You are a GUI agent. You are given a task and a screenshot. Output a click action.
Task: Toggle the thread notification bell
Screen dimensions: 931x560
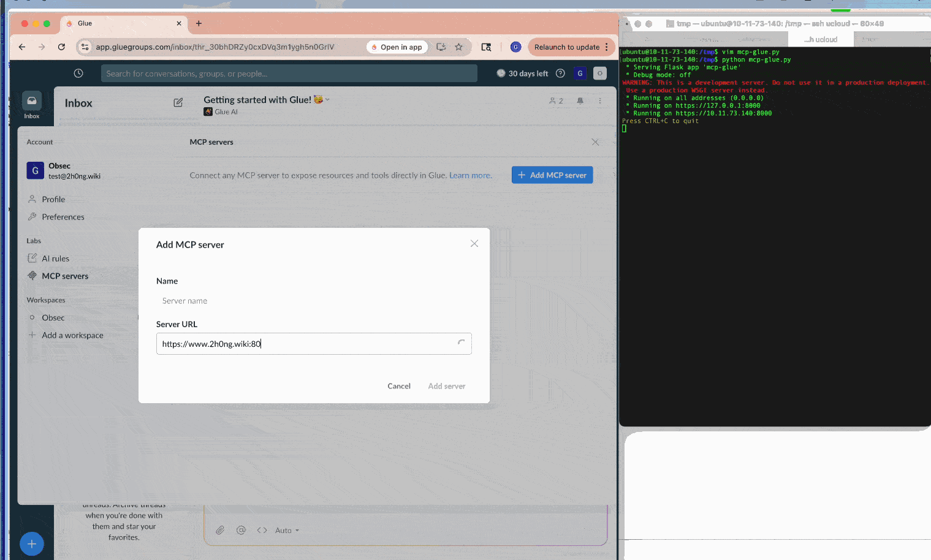tap(580, 101)
